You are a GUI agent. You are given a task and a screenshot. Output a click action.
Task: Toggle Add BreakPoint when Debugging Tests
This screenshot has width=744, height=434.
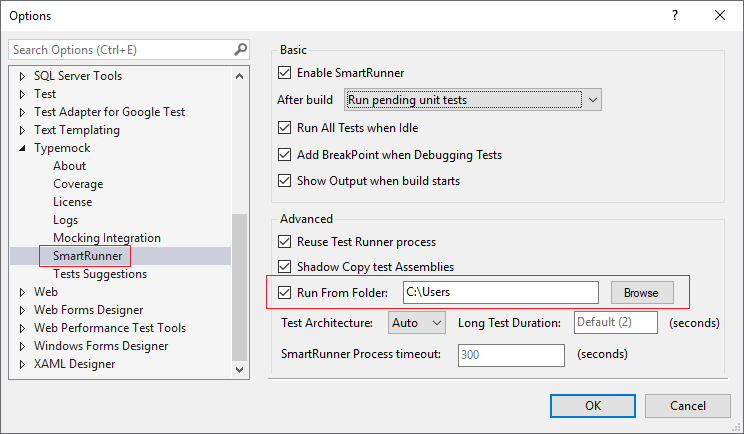(x=284, y=155)
